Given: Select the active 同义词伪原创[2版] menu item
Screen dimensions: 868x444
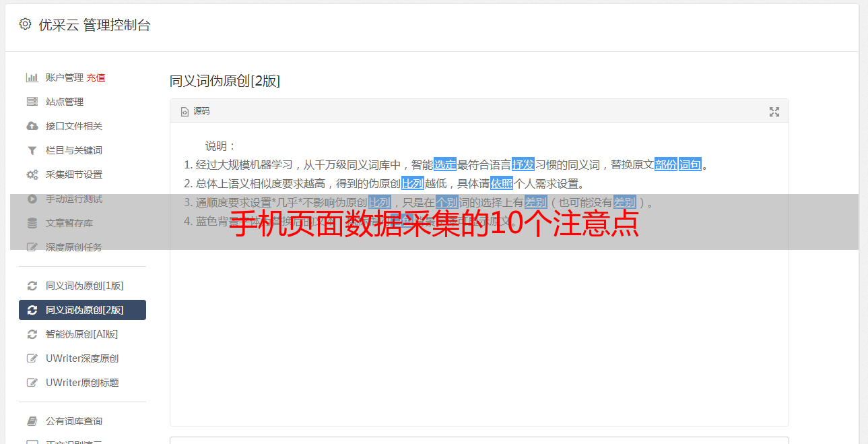Looking at the screenshot, I should tap(82, 310).
